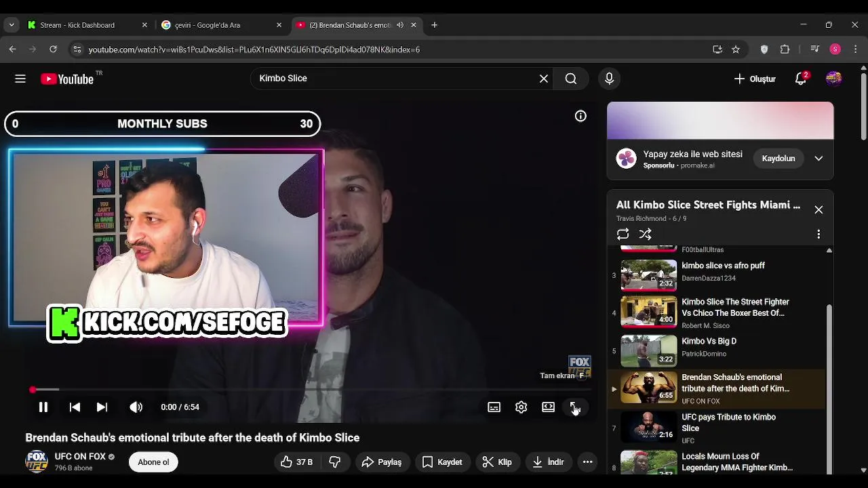Skip to next video in playlist

coord(102,407)
